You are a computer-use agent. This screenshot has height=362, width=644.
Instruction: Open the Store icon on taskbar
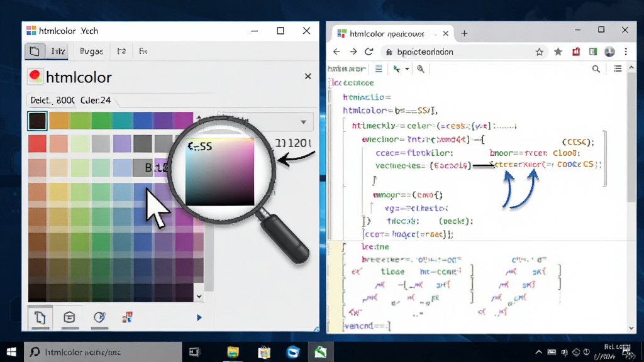click(264, 352)
